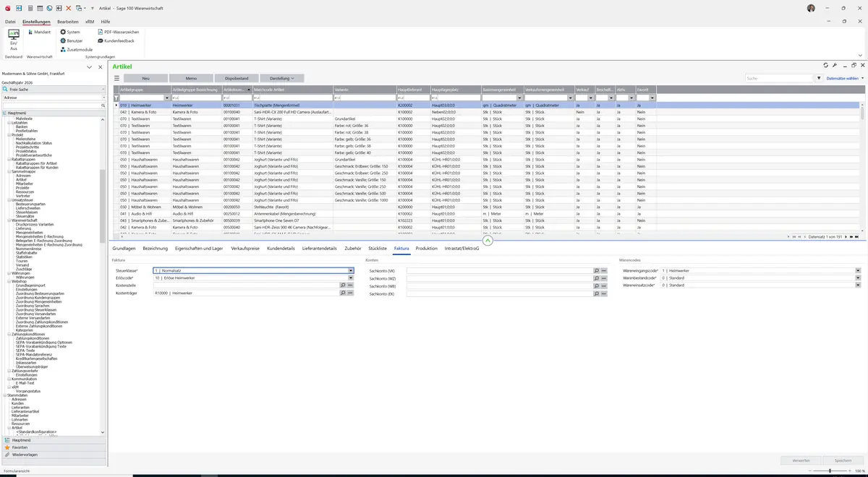
Task: Open System settings in ribbon
Action: pyautogui.click(x=70, y=33)
